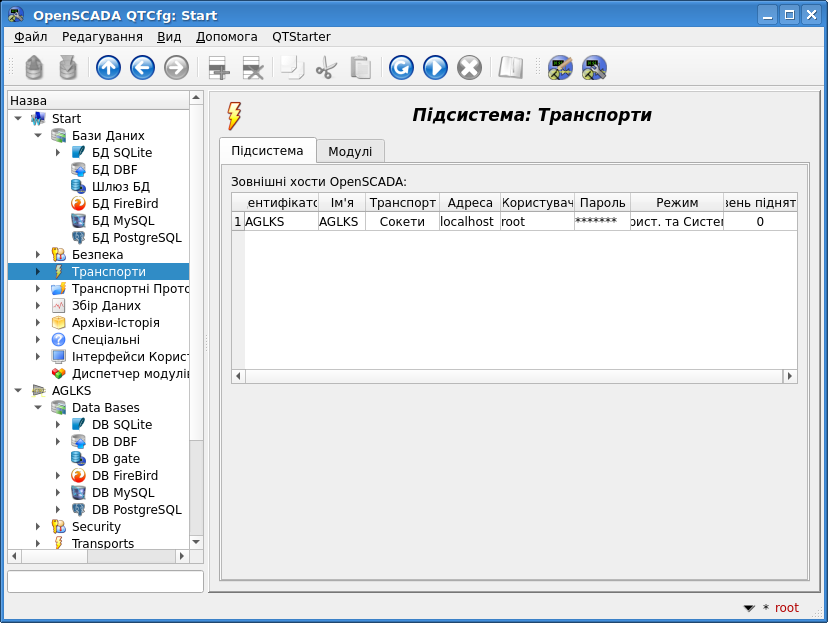Open the status bar dropdown arrow near root
The width and height of the screenshot is (828, 623).
[749, 608]
